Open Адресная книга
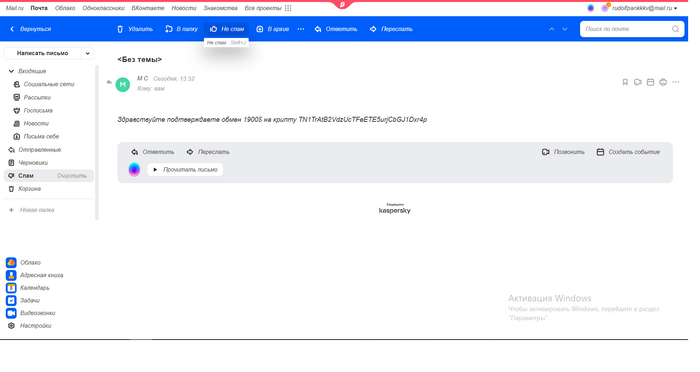 point(35,275)
